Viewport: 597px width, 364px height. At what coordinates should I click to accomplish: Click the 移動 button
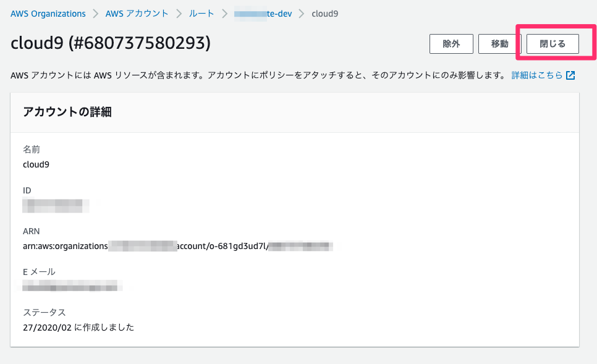point(499,44)
